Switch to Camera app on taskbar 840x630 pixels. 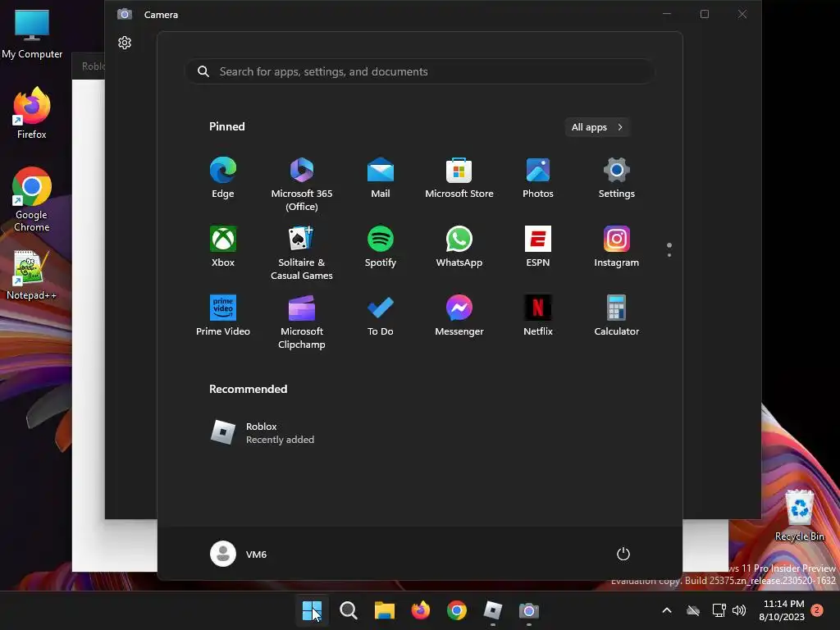tap(529, 610)
